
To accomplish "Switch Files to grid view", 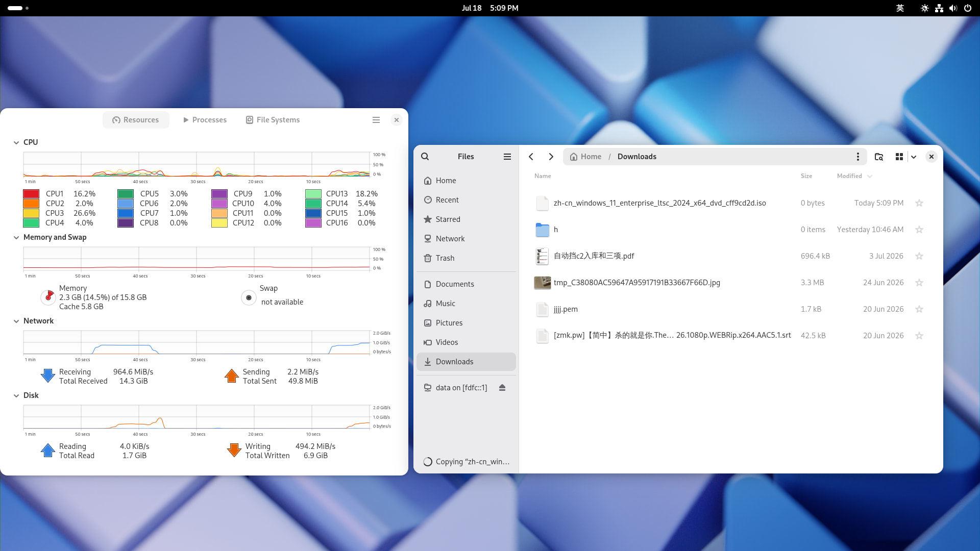I will tap(899, 157).
